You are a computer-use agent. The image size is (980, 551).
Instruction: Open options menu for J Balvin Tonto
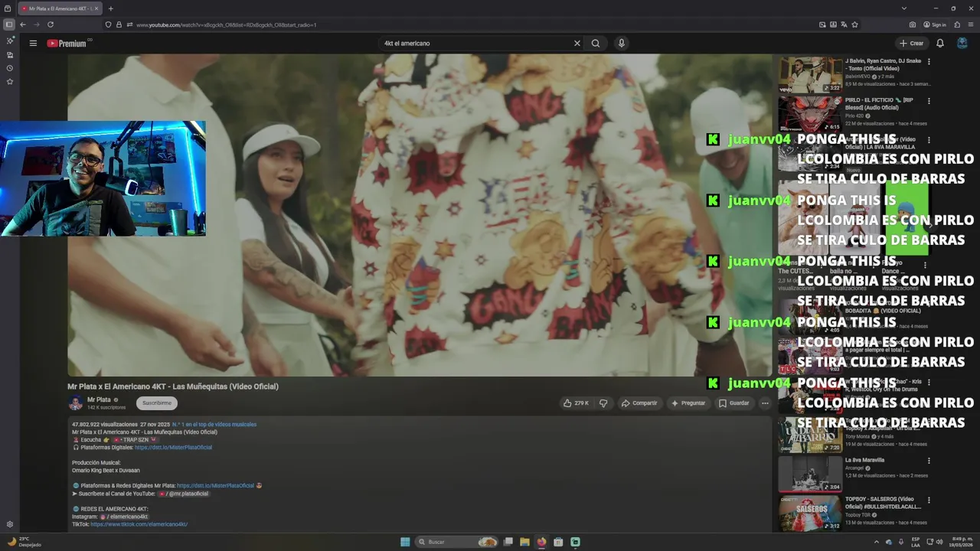929,61
